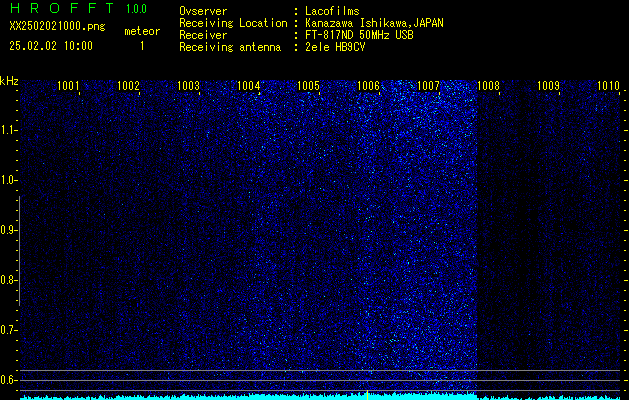Click time axis label 1007
629x400 pixels.
428,85
